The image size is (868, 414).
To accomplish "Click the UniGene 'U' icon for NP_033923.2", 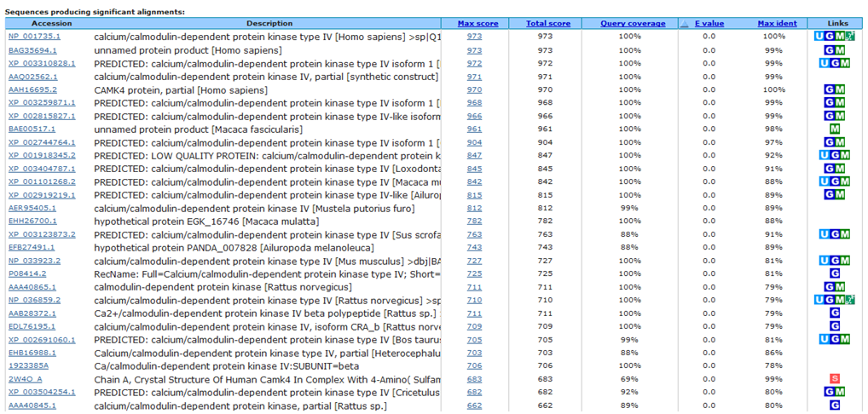I will tap(824, 261).
